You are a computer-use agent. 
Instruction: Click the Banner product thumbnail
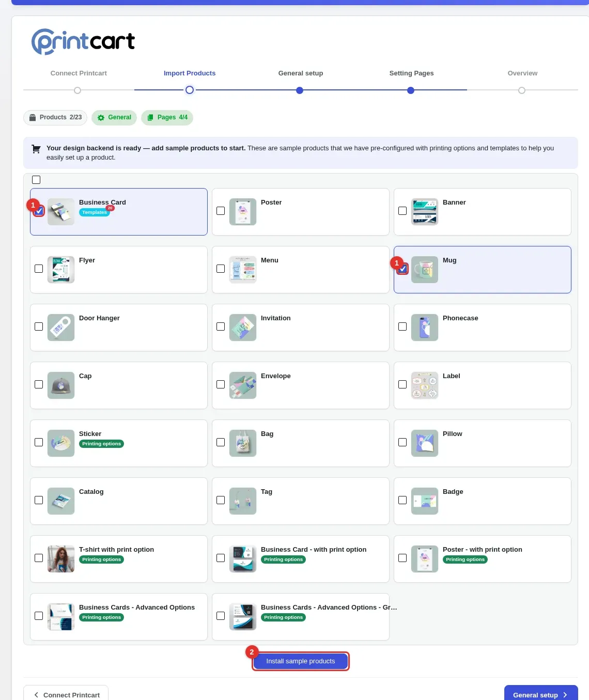pos(425,212)
